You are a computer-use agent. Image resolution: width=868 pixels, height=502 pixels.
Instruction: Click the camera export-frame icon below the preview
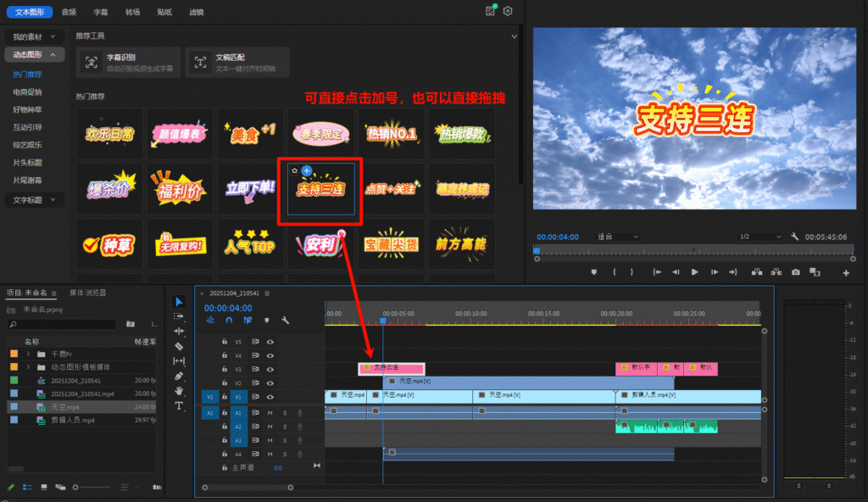(796, 272)
